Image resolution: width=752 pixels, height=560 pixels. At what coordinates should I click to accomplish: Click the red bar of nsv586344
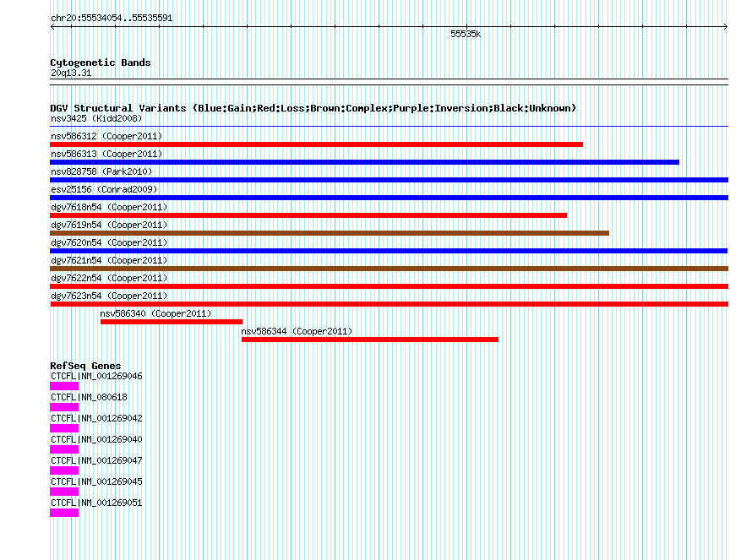[x=370, y=340]
